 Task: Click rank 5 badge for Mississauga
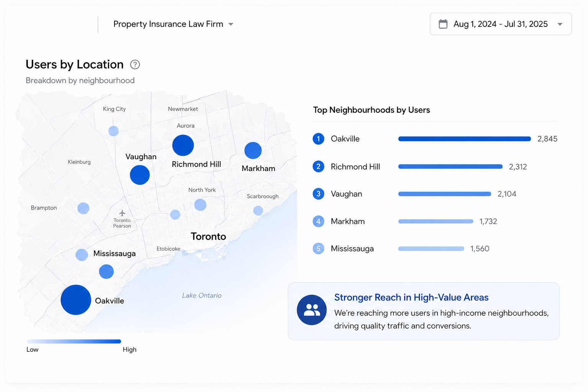[318, 248]
